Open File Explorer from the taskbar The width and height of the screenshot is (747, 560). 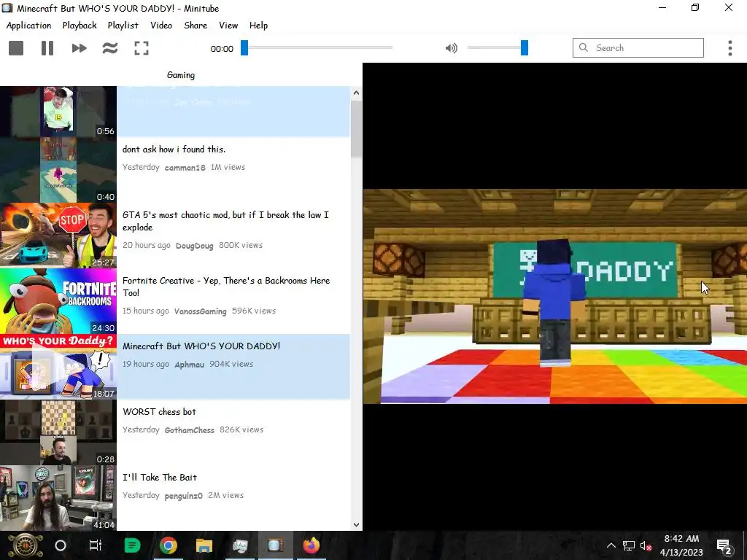[204, 545]
